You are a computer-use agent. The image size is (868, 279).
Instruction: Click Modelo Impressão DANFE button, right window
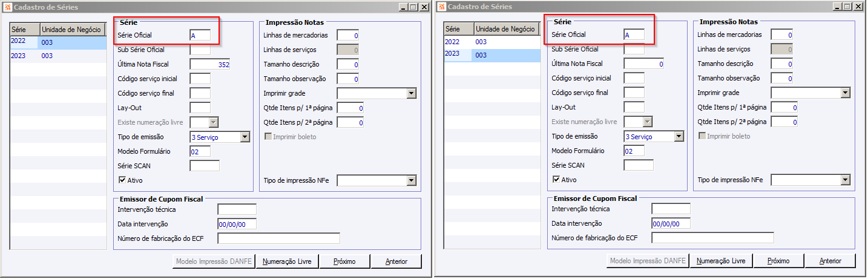point(648,261)
